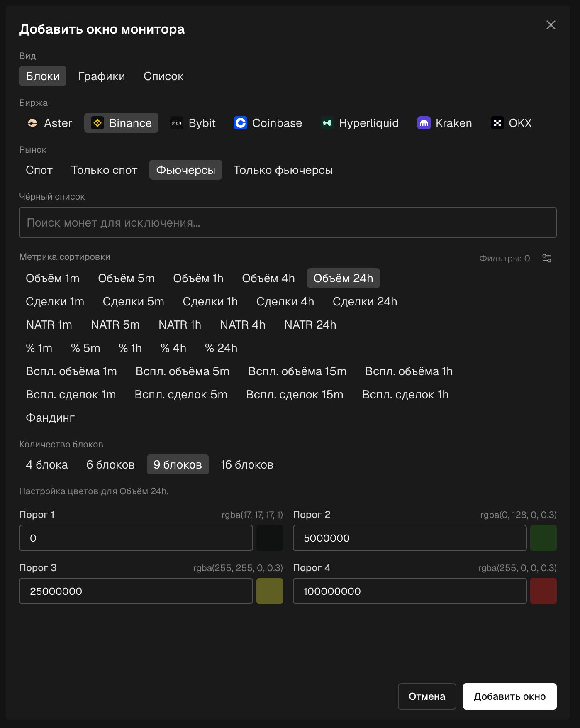
Task: Open the Порог 3 yellow color swatch
Action: coord(270,591)
